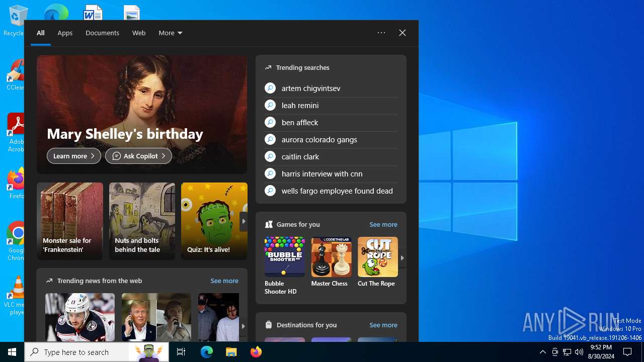The image size is (644, 362).
Task: Click search icon beside aurora colorado gangs
Action: coord(270,139)
